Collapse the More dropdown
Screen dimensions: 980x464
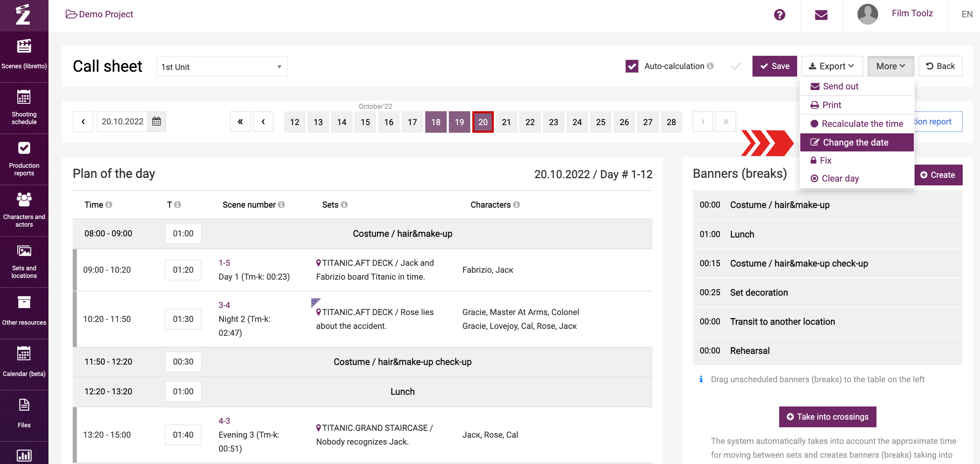tap(890, 66)
